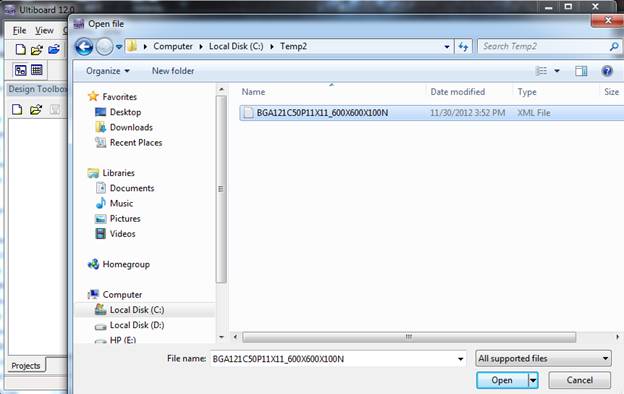Open the view options dropdown arrow
Screen dimensions: 624x394
click(x=557, y=71)
